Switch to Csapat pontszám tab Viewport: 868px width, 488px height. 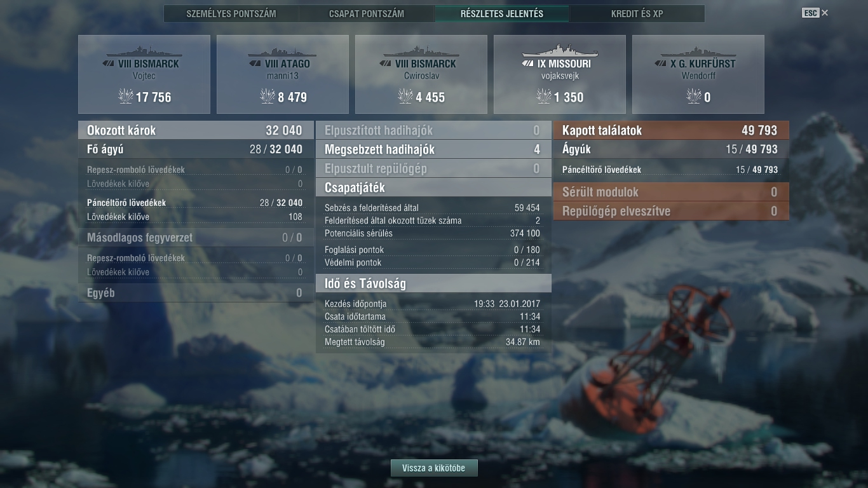pyautogui.click(x=367, y=13)
